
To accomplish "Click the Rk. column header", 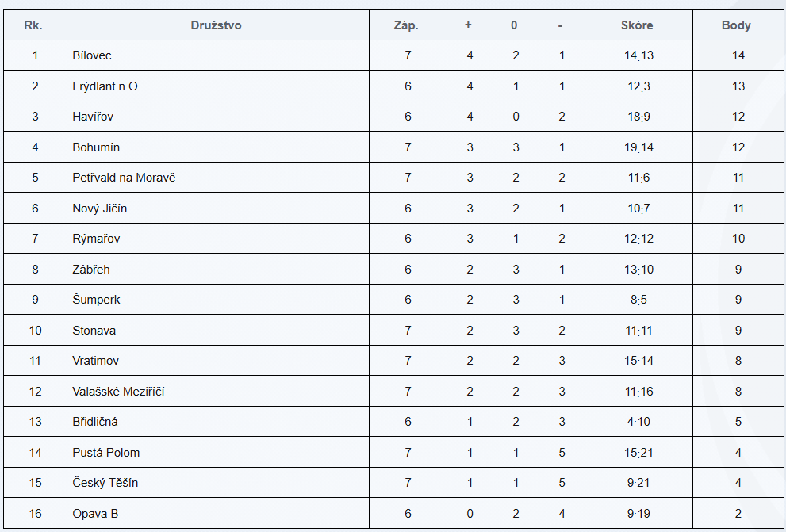I will 33,25.
